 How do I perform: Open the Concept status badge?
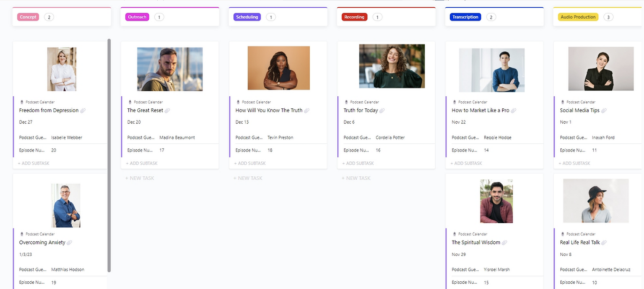pos(28,17)
